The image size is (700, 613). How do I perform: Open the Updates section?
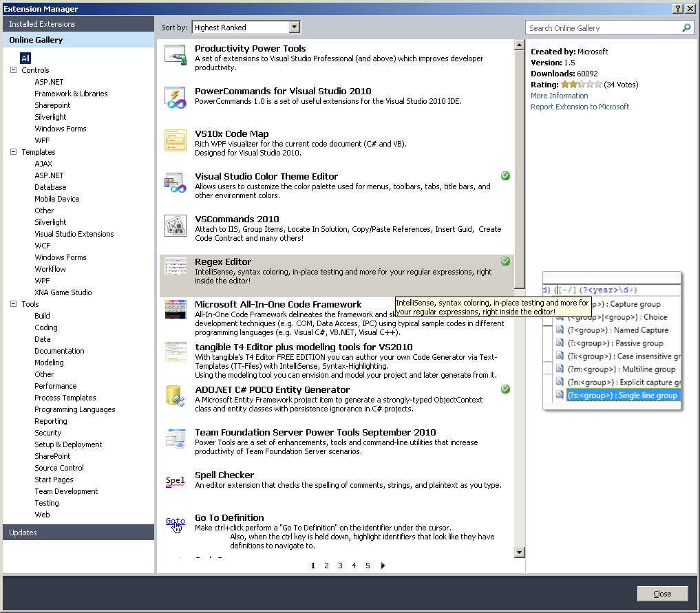78,533
